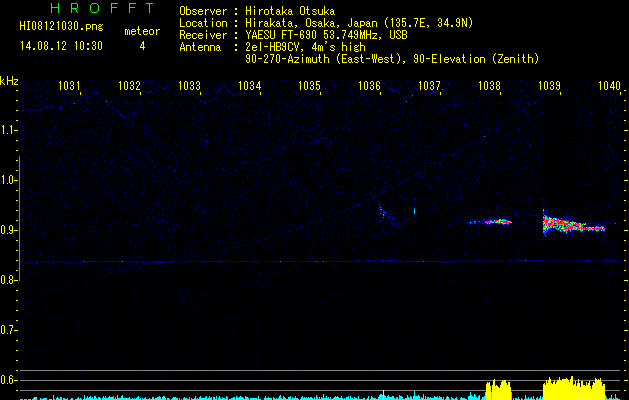Screen dimensions: 629x400
Task: Click time marker 1037
Action: click(x=430, y=85)
